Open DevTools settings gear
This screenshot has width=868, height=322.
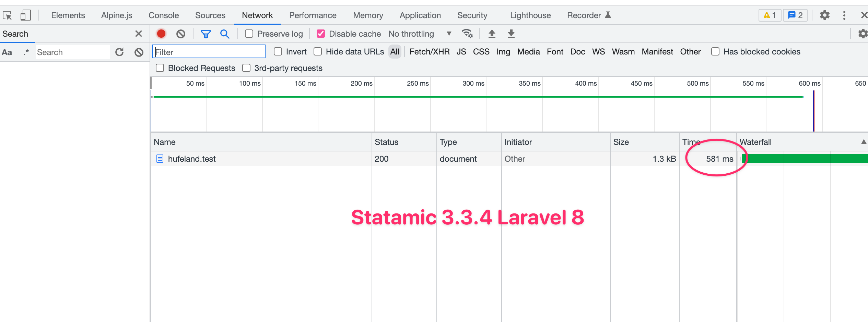[x=825, y=15]
